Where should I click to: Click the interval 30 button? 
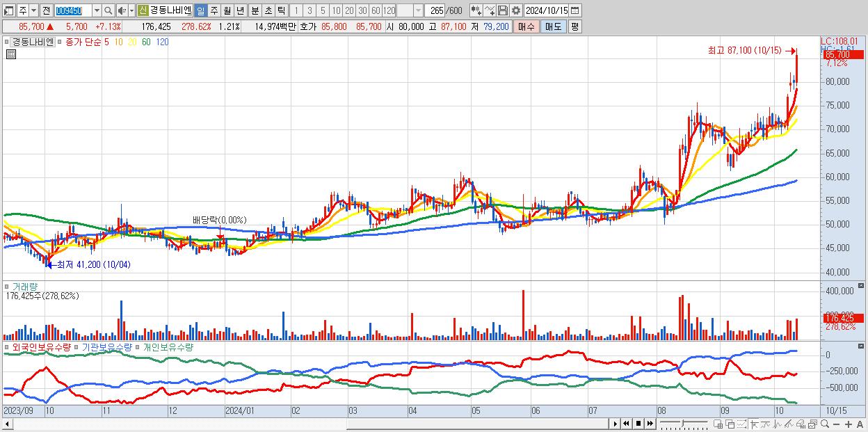point(362,10)
